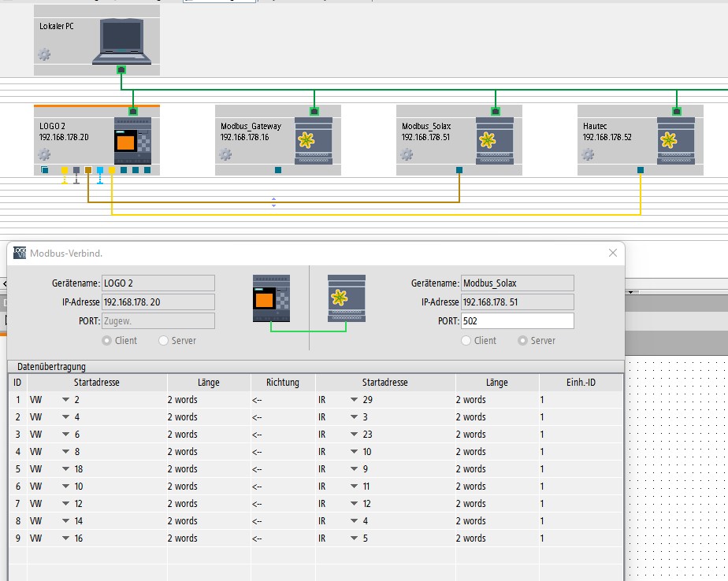Click the Modbus_Gateway device module icon
The width and height of the screenshot is (728, 581).
(314, 141)
